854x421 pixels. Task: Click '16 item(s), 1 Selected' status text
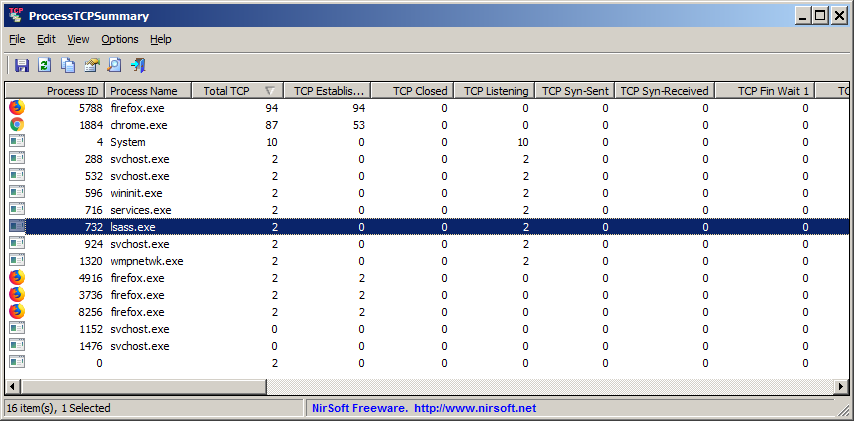58,408
